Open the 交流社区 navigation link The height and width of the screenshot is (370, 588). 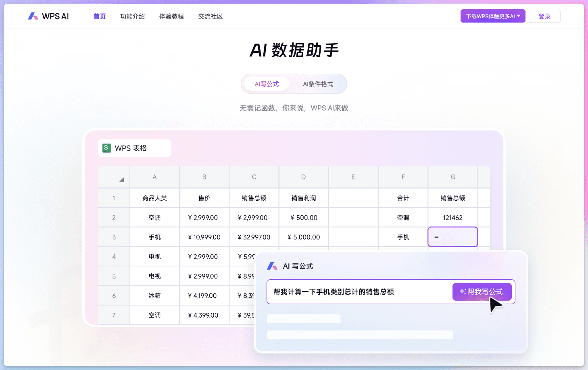pos(211,16)
